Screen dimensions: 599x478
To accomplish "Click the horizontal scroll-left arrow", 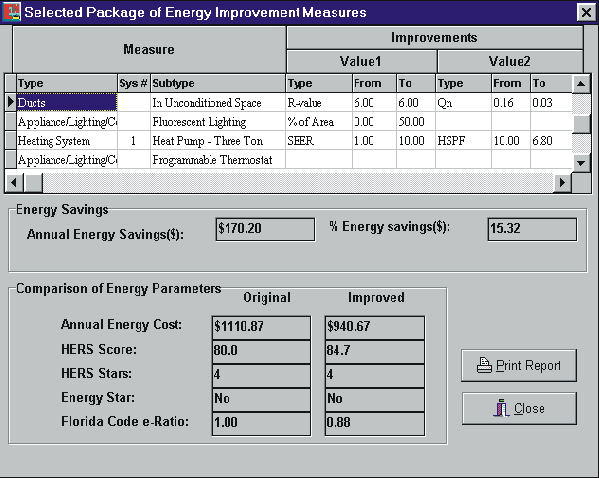I will pyautogui.click(x=14, y=183).
